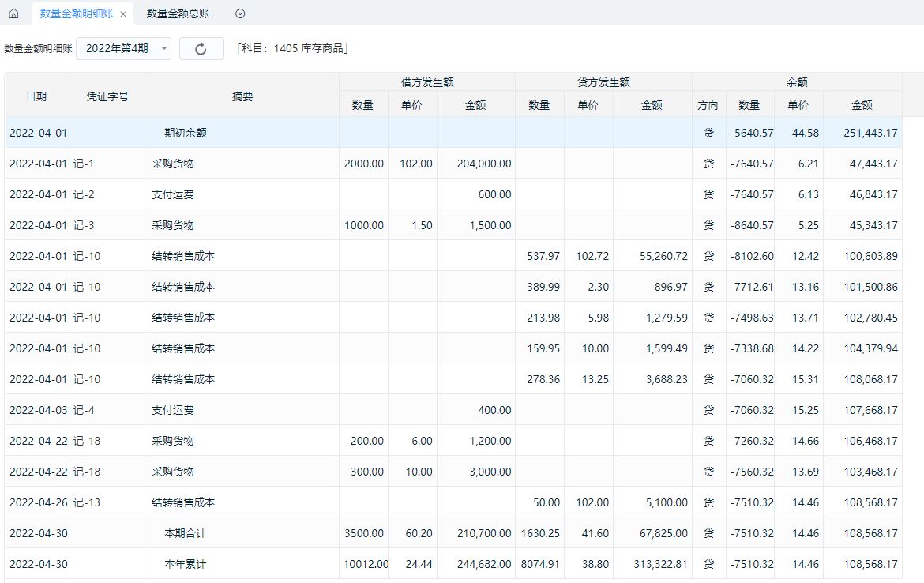This screenshot has height=583, width=924.
Task: Switch to the 数量金额明细账 tab
Action: click(77, 13)
